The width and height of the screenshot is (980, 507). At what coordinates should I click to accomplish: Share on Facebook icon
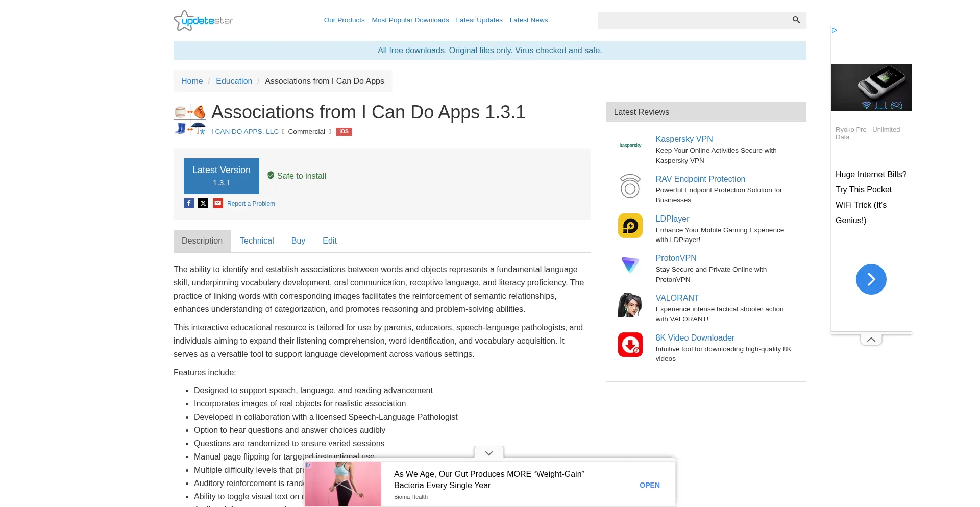click(189, 203)
